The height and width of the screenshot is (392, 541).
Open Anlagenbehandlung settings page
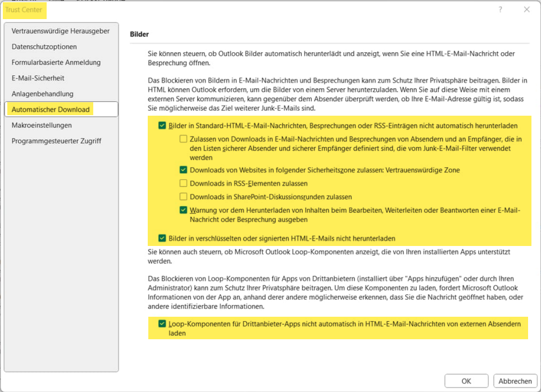[x=43, y=94]
